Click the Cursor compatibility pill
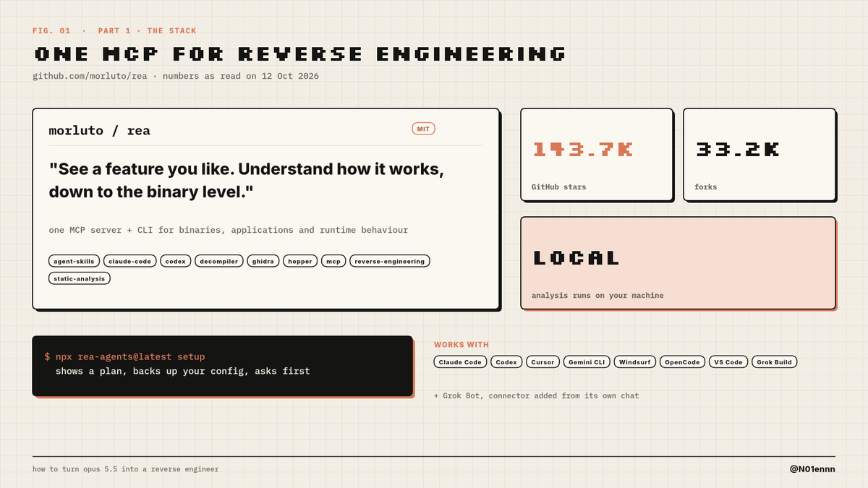 542,362
